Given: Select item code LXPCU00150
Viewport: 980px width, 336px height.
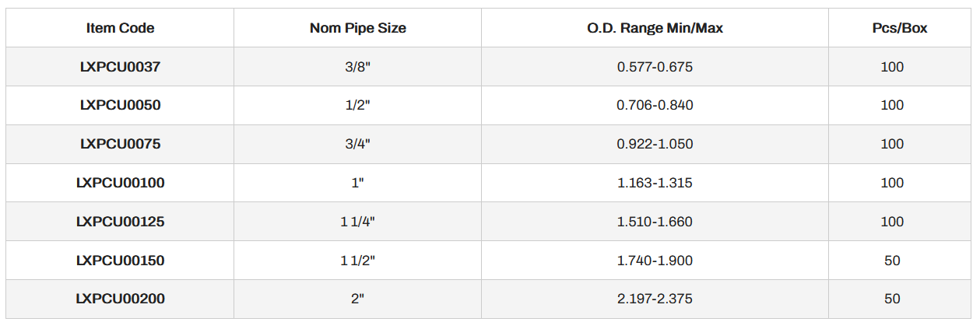Looking at the screenshot, I should [120, 261].
